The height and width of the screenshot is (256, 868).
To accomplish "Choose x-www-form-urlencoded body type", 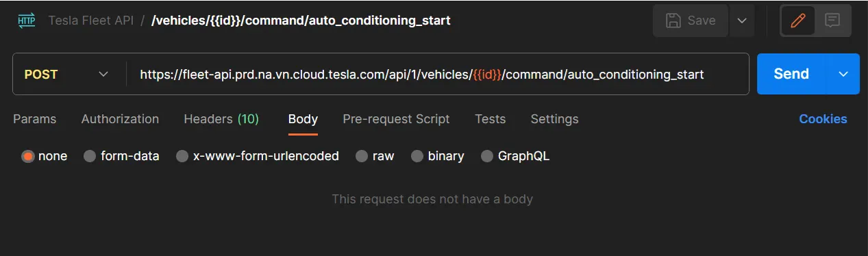I will tap(182, 156).
